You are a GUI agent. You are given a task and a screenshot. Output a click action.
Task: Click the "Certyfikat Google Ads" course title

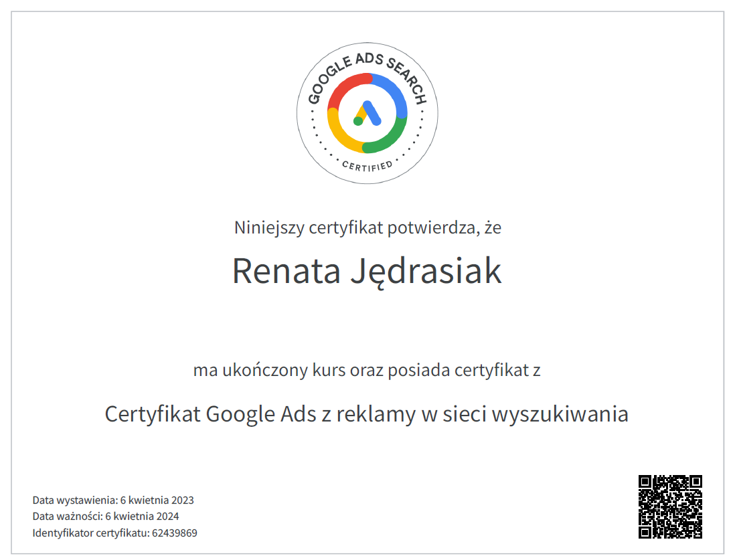(x=367, y=414)
